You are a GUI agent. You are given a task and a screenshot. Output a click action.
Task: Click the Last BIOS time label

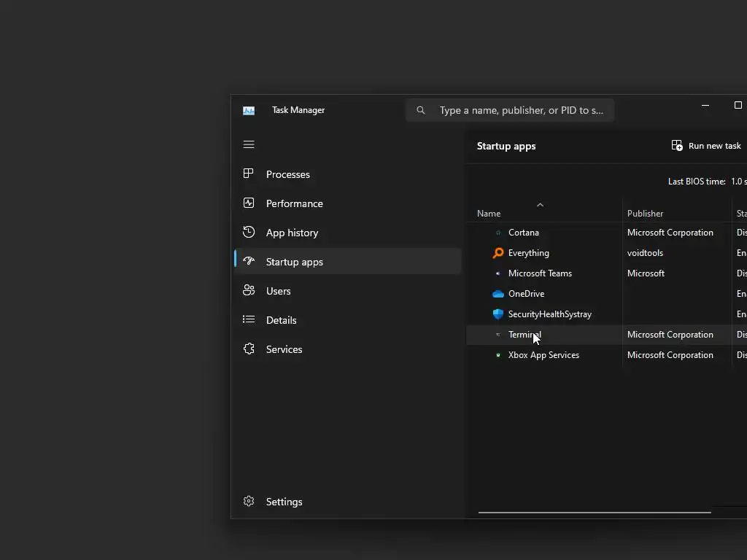697,182
